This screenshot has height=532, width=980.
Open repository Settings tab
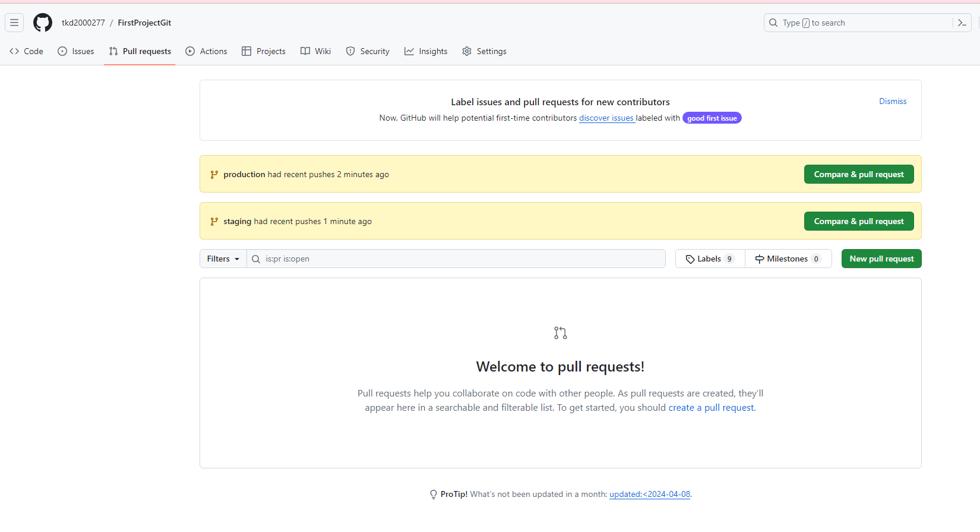pos(484,51)
